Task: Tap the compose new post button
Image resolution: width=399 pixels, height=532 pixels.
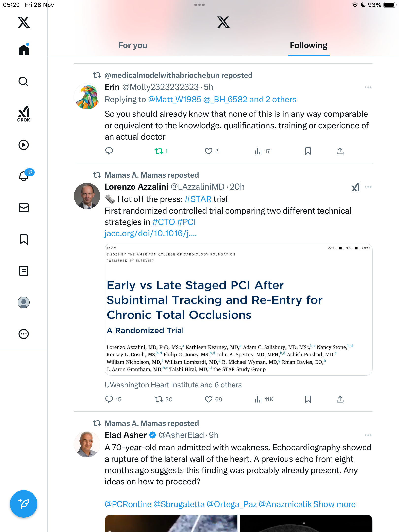Action: (24, 504)
